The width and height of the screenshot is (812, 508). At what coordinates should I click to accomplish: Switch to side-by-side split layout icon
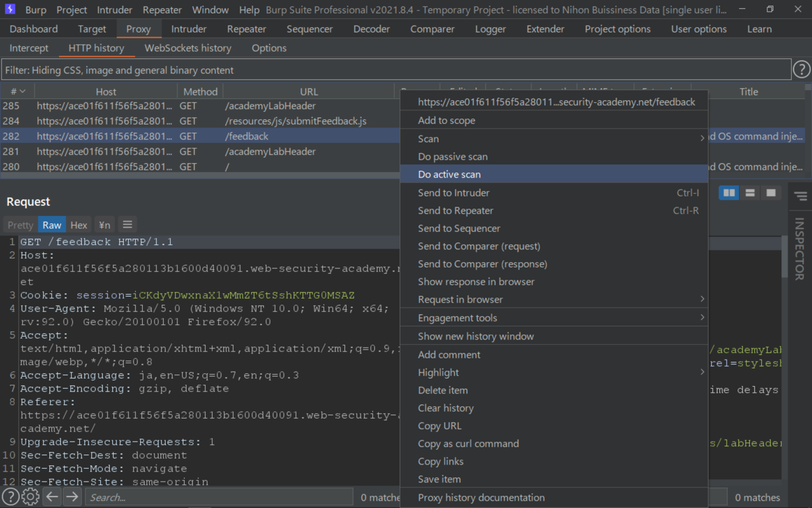click(x=729, y=193)
